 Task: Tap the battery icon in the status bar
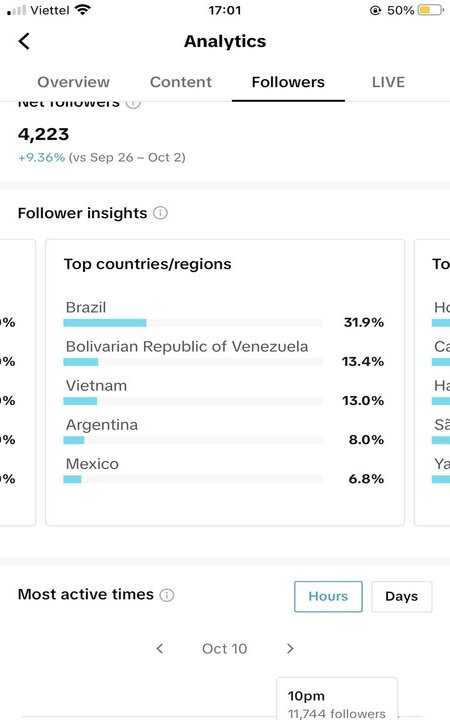click(430, 10)
